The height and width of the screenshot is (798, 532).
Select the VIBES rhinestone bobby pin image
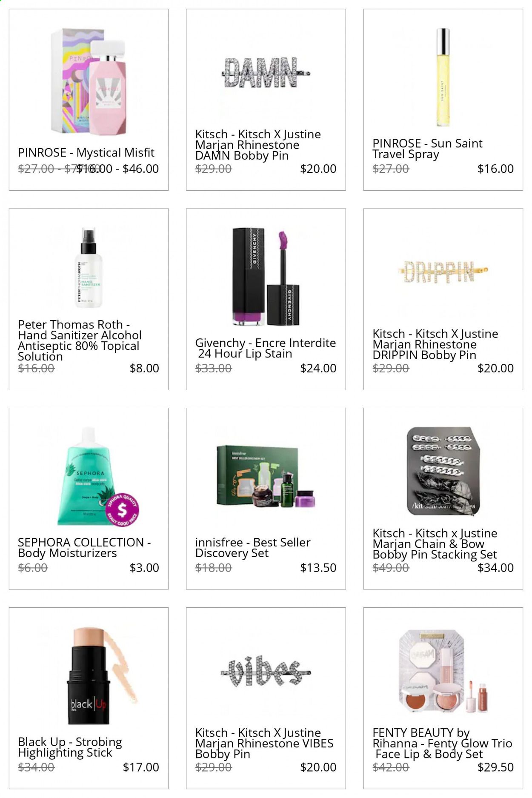coord(266,672)
